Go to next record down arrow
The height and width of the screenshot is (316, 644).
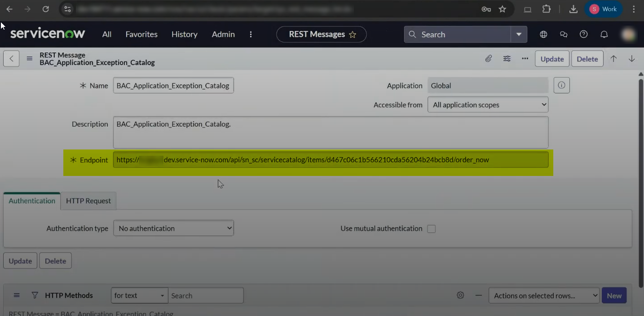coord(631,59)
